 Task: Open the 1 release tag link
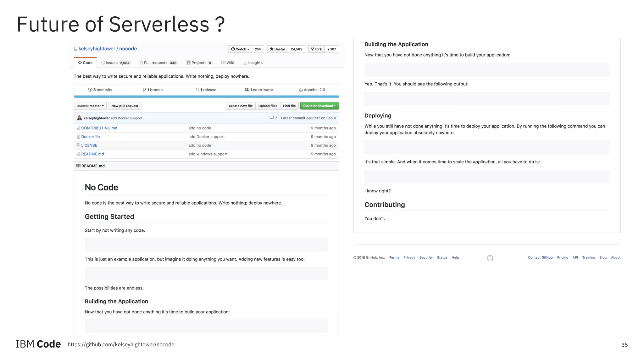(x=206, y=90)
